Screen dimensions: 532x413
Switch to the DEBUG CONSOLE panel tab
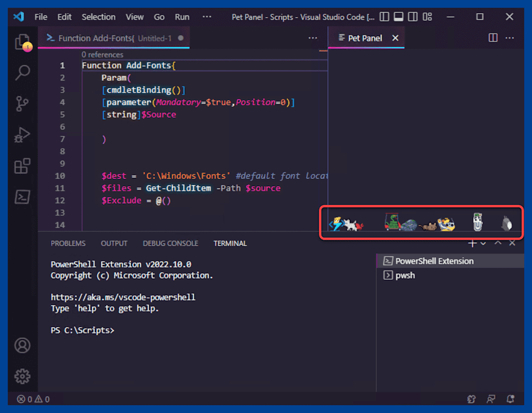tap(171, 243)
